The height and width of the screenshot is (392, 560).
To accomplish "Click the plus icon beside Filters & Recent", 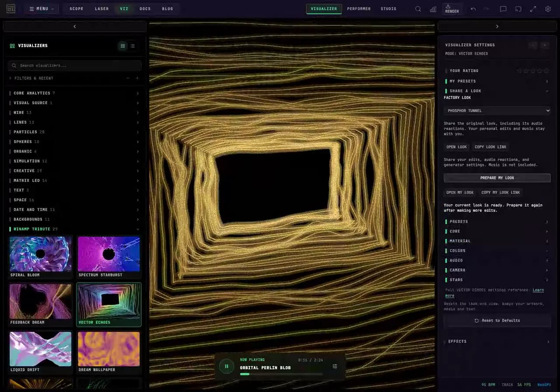I will pyautogui.click(x=137, y=78).
